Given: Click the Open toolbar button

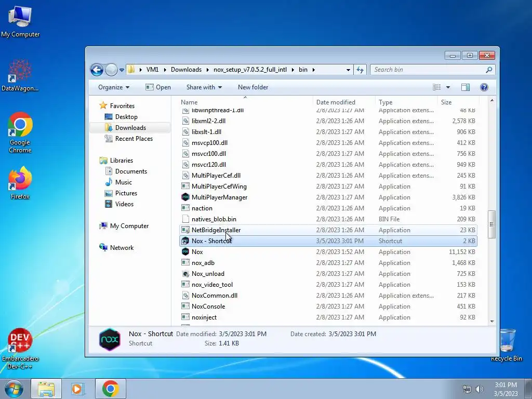Looking at the screenshot, I should click(x=158, y=87).
